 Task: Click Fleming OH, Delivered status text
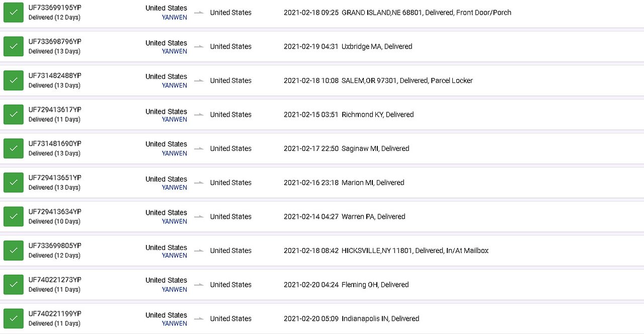point(375,285)
